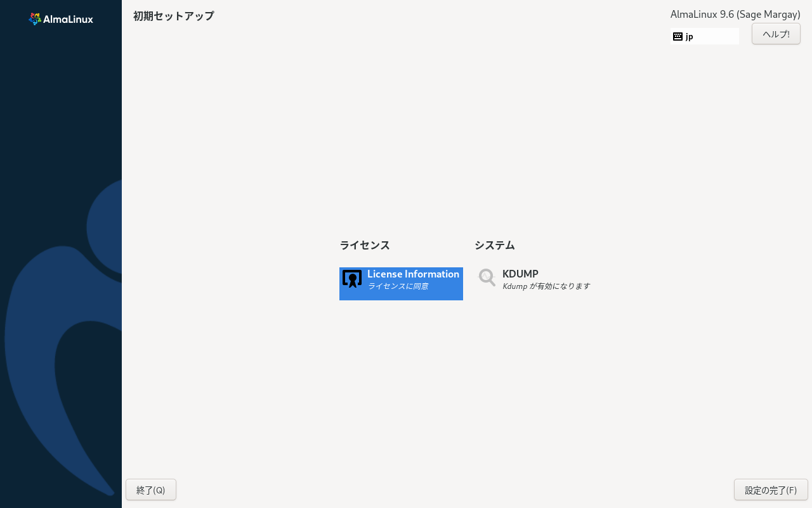812x508 pixels.
Task: Open the License Information spoke label
Action: coord(413,274)
